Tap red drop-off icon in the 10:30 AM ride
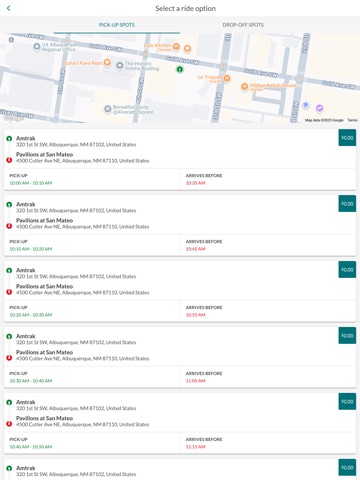Image resolution: width=360 pixels, height=480 pixels. point(9,358)
